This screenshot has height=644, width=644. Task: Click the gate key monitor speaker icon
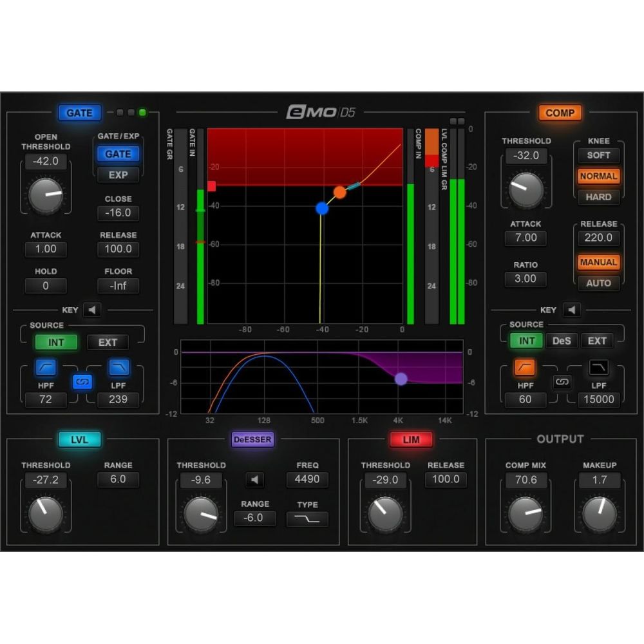click(92, 310)
